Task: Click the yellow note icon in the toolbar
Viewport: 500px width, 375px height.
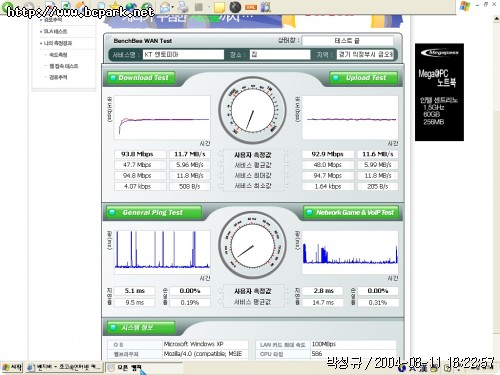Action: coord(219,7)
